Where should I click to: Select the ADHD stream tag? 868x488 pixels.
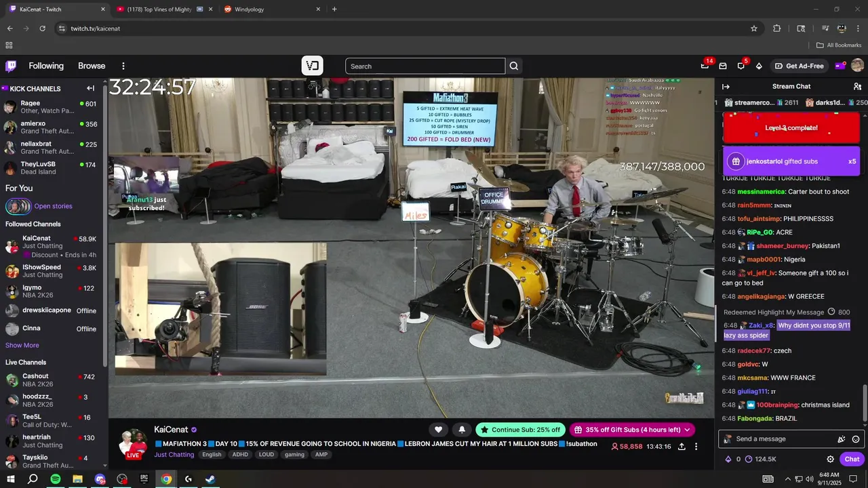click(240, 455)
